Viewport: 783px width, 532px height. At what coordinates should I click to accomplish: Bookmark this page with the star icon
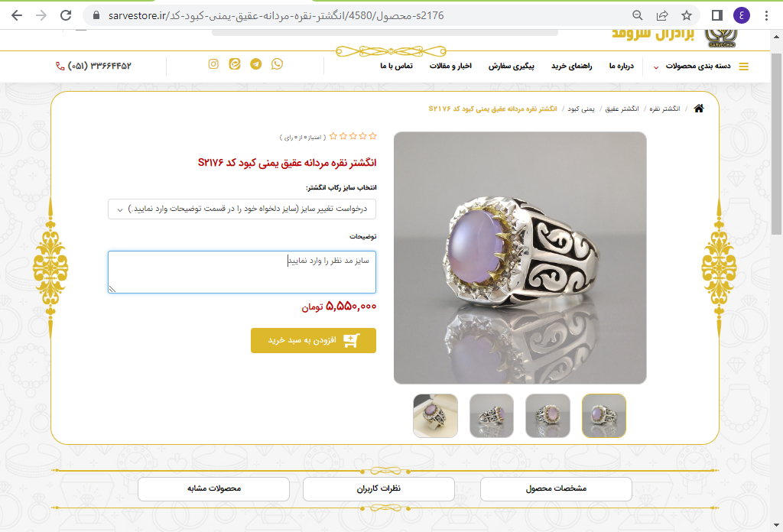687,15
